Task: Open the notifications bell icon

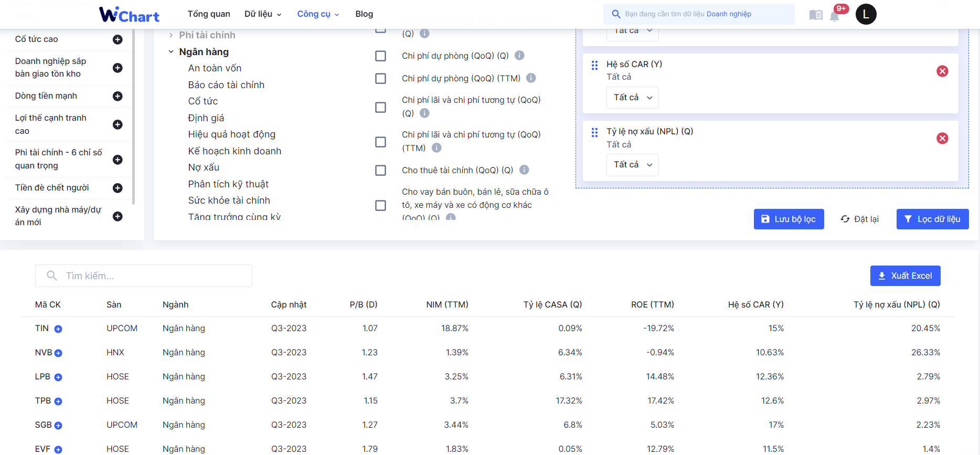Action: [834, 16]
